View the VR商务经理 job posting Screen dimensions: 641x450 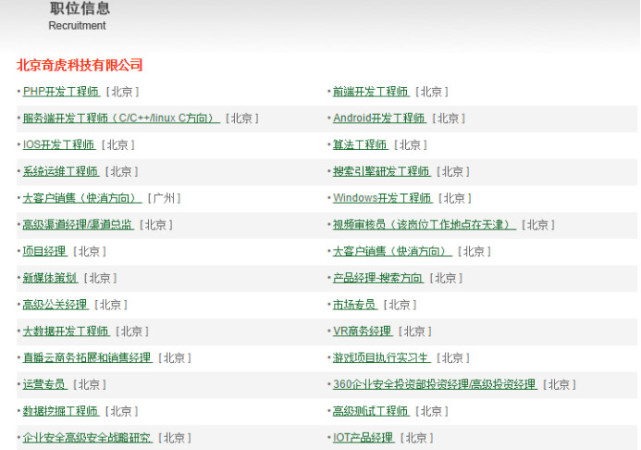[363, 331]
